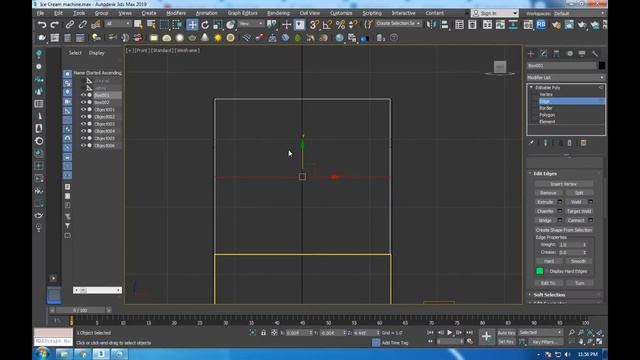Toggle the selection lock icon in status bar
This screenshot has height=360, width=640.
pos(263,333)
